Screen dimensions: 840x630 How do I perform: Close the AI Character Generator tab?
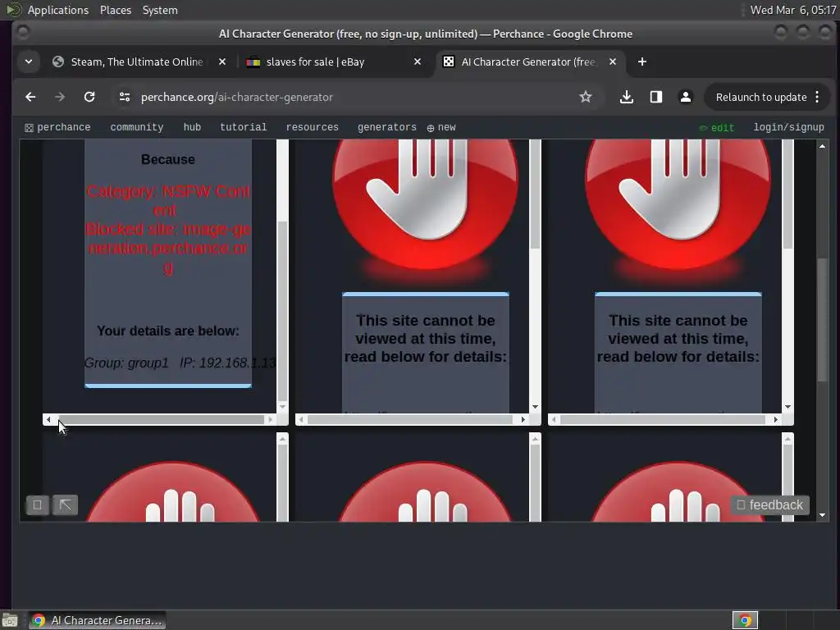coord(612,62)
